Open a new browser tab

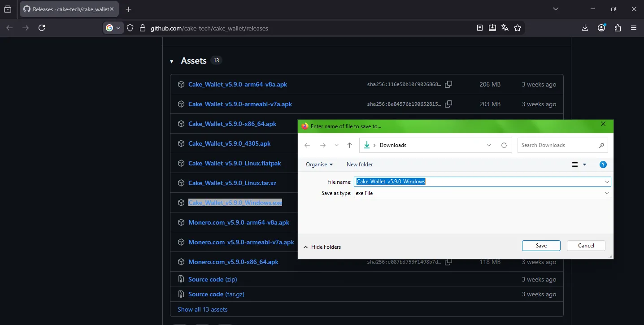pyautogui.click(x=129, y=9)
